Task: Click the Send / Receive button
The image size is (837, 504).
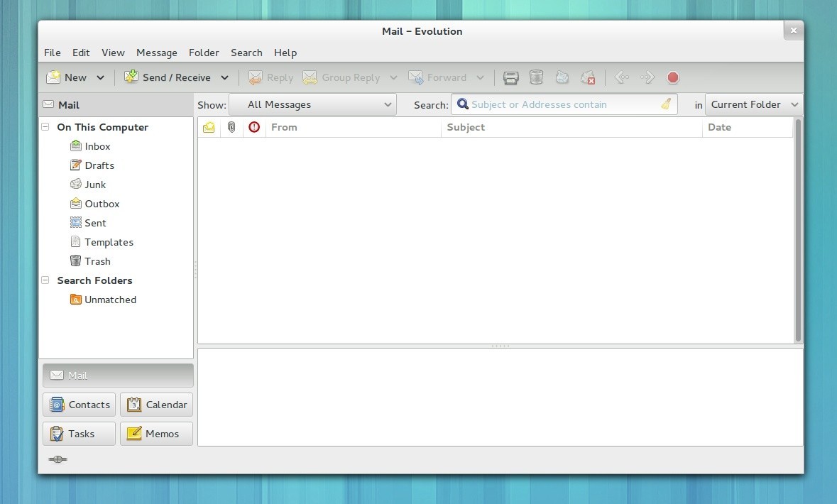Action: (168, 77)
